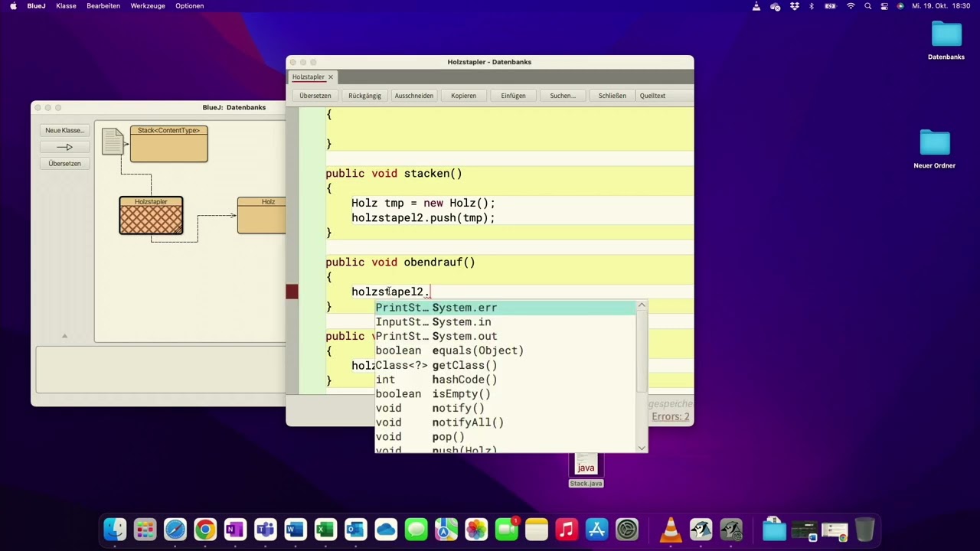Select the Stack<ContentType> class box

tap(168, 144)
